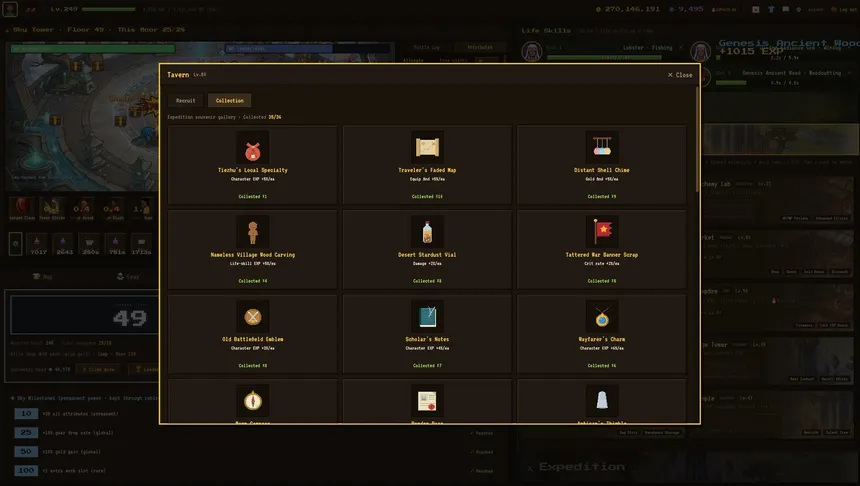860x486 pixels.
Task: Select Nameless Village Wood Carving figurine icon
Action: click(253, 231)
